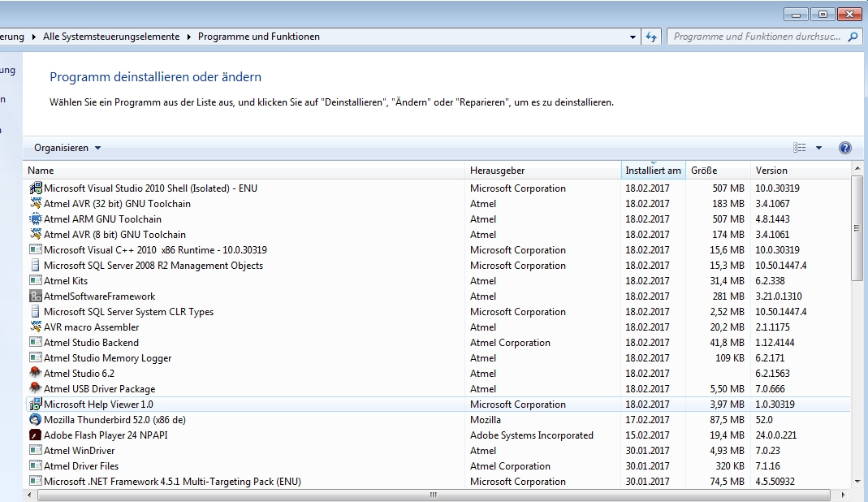The width and height of the screenshot is (868, 502).
Task: Change view using the view layout icon
Action: coord(799,148)
